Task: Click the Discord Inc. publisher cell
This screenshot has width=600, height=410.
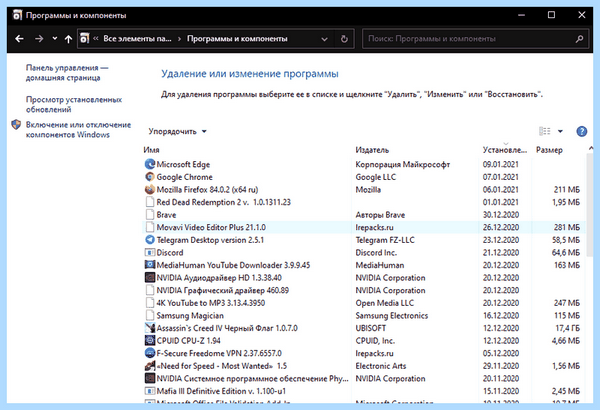Action: [376, 253]
